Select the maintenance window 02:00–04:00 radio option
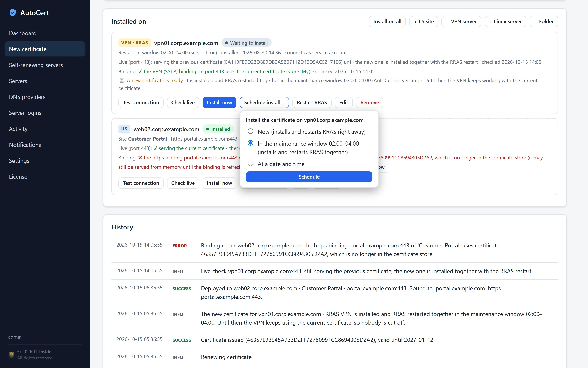This screenshot has width=588, height=368. click(x=250, y=143)
